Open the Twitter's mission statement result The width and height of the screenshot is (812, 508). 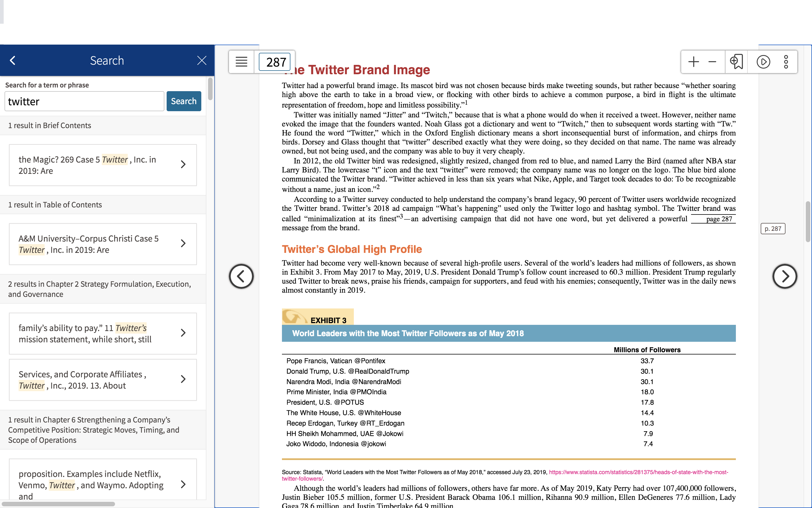point(103,333)
